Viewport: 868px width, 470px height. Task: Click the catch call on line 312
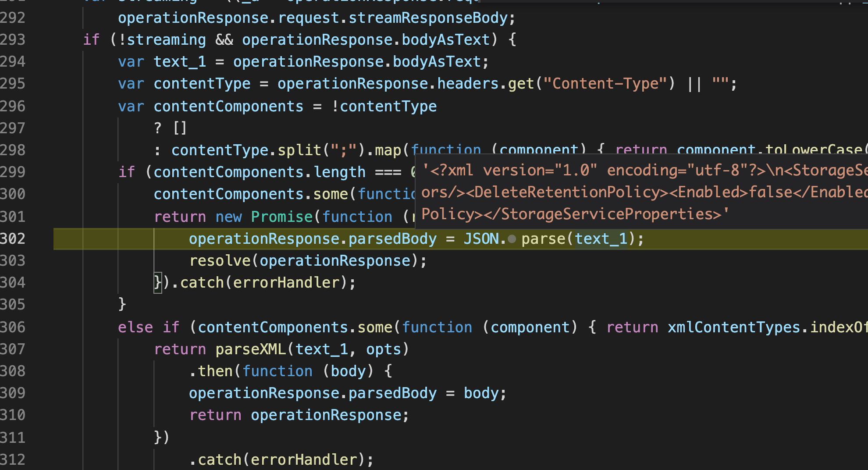pos(219,459)
